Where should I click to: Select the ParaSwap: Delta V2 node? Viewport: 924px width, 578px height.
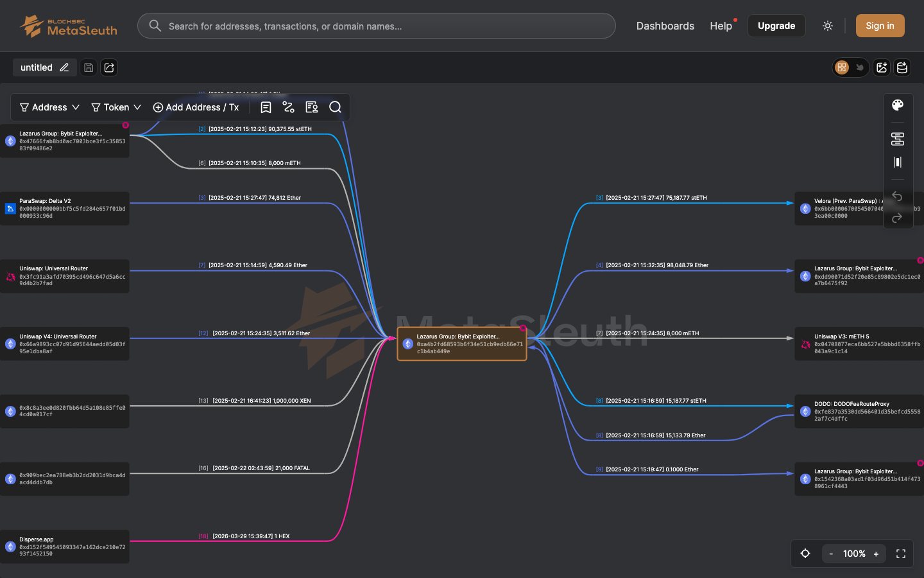point(65,208)
